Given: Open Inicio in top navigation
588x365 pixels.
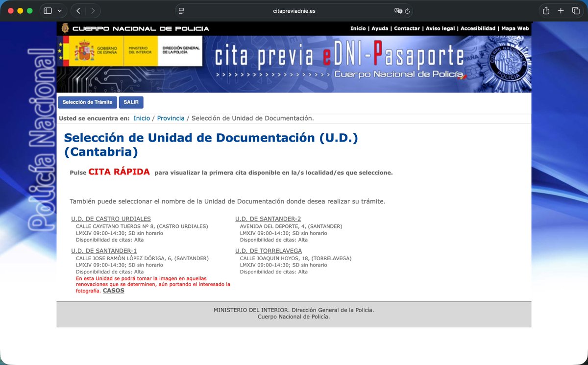Looking at the screenshot, I should 358,28.
